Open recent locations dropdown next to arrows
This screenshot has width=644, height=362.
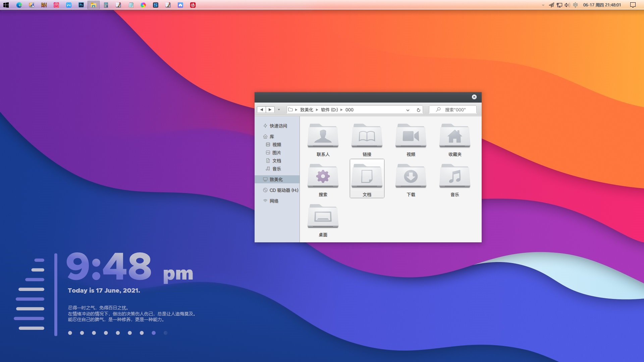pyautogui.click(x=279, y=110)
